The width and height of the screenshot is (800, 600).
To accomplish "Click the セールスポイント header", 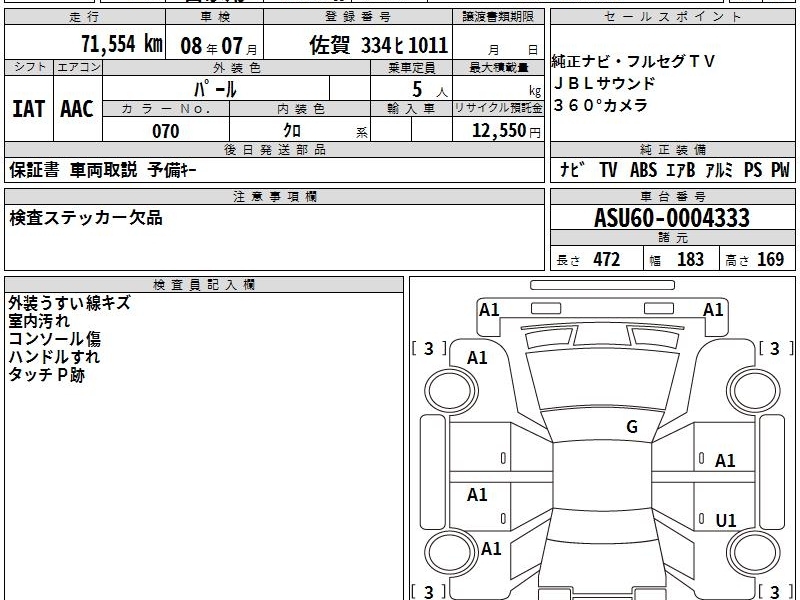I will click(x=672, y=17).
